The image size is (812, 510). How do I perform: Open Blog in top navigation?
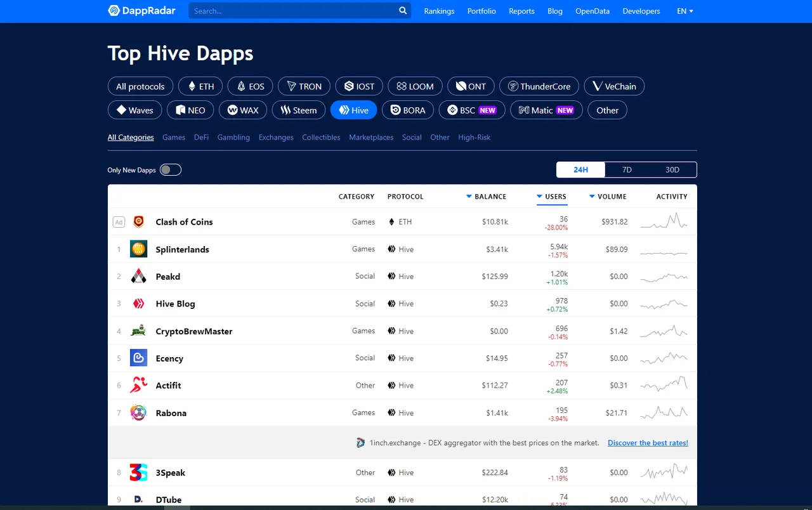[x=555, y=11]
